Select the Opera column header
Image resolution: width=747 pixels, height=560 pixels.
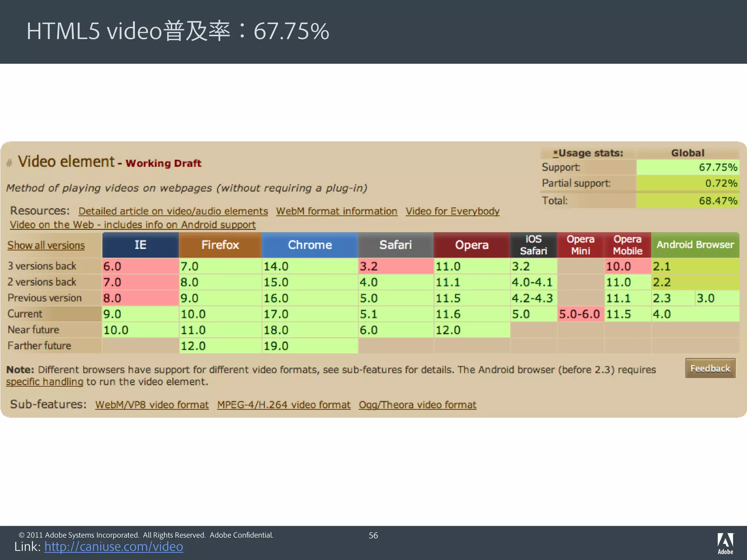pos(472,245)
